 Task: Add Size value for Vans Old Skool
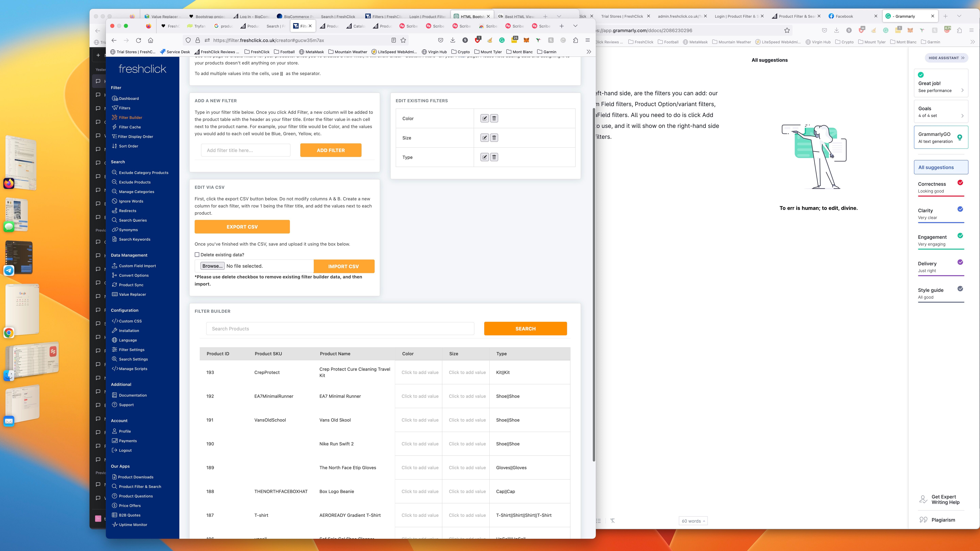click(x=466, y=420)
